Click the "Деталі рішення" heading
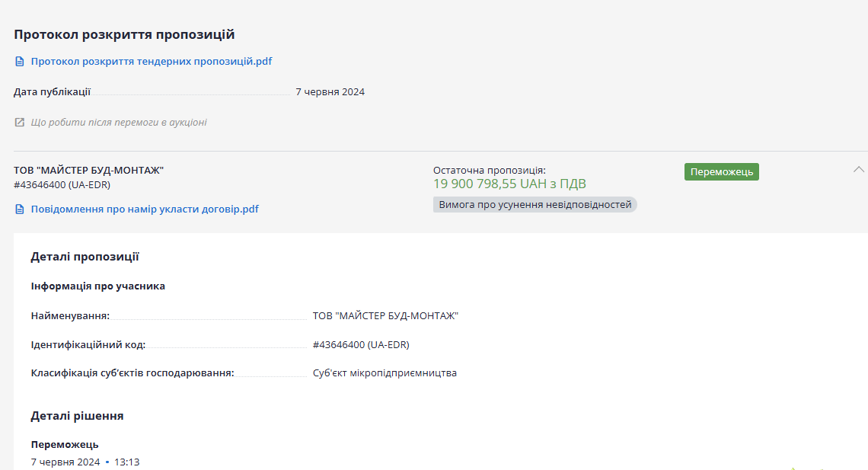This screenshot has height=470, width=868. click(77, 416)
